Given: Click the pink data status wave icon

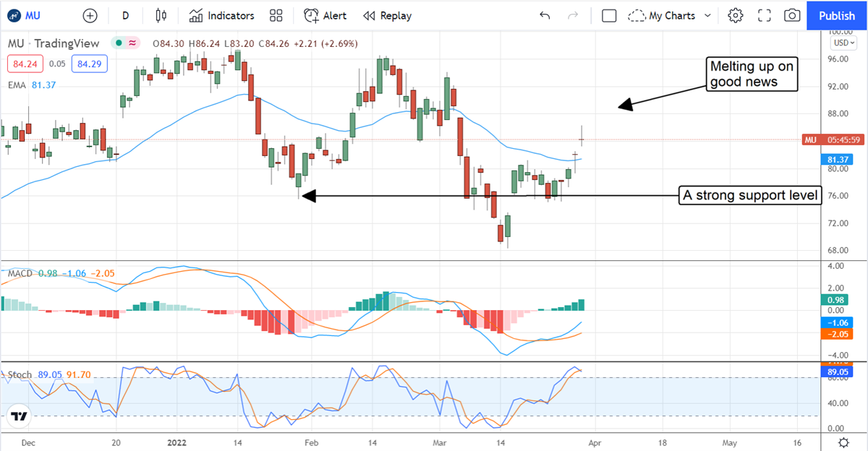Looking at the screenshot, I should tap(132, 43).
